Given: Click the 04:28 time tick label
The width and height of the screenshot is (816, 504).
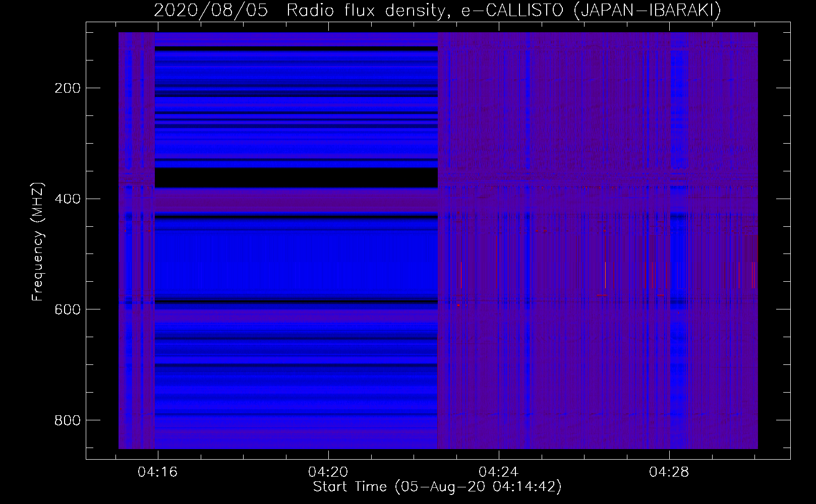Looking at the screenshot, I should click(x=669, y=472).
